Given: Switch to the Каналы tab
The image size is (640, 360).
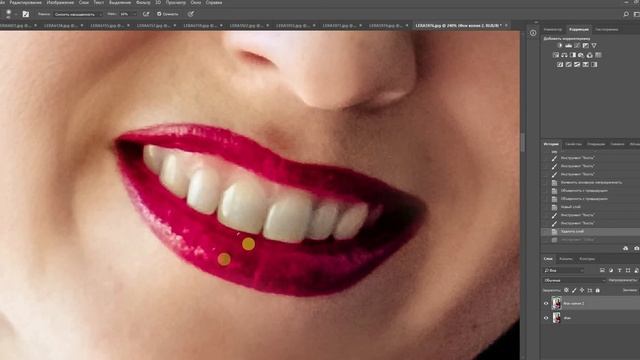Looking at the screenshot, I should (566, 259).
